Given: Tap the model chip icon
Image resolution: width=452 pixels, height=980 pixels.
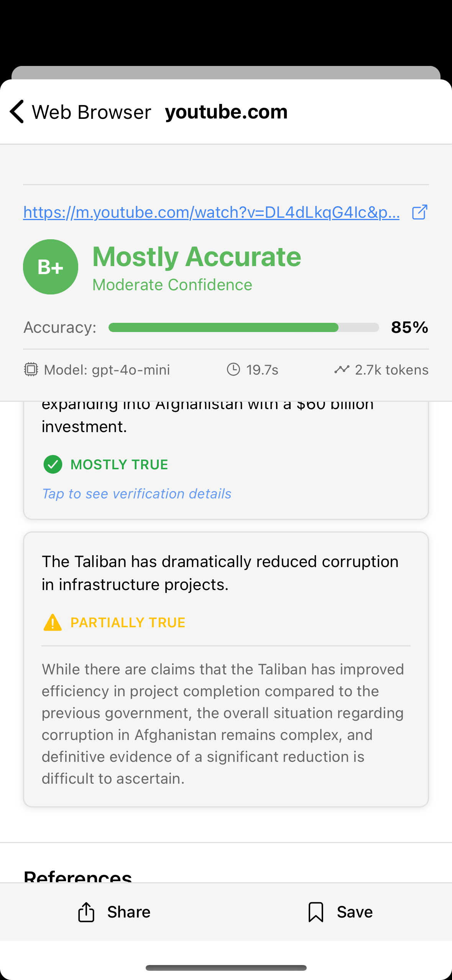Looking at the screenshot, I should (31, 370).
